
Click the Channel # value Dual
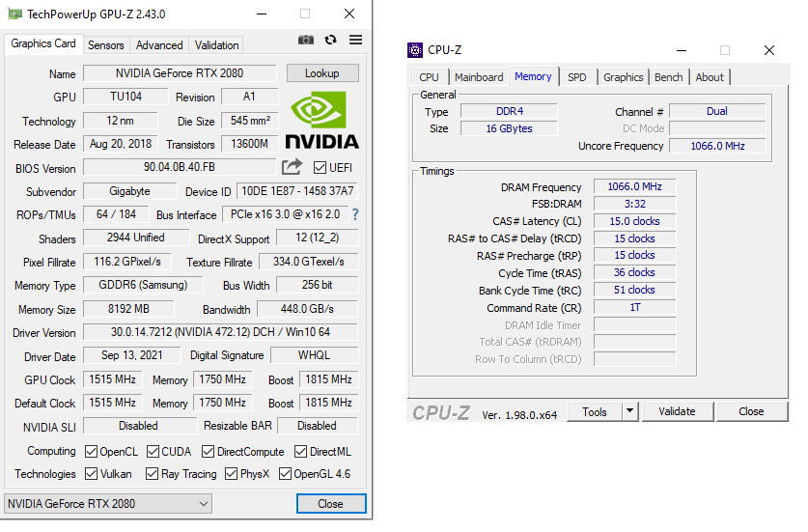click(717, 111)
